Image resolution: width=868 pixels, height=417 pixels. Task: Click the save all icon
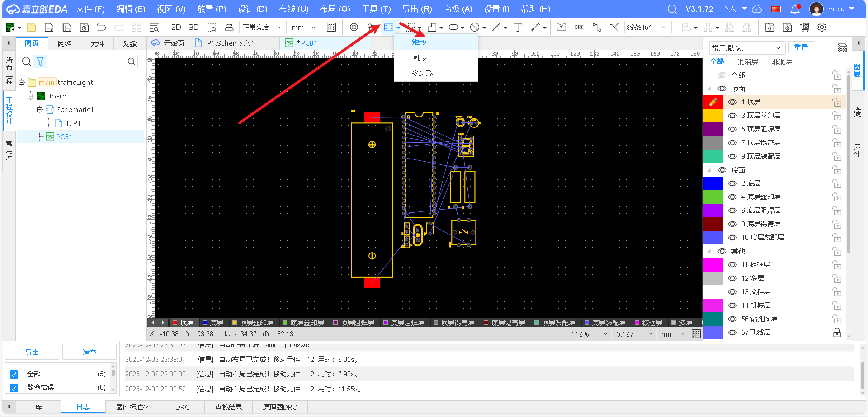pos(66,28)
